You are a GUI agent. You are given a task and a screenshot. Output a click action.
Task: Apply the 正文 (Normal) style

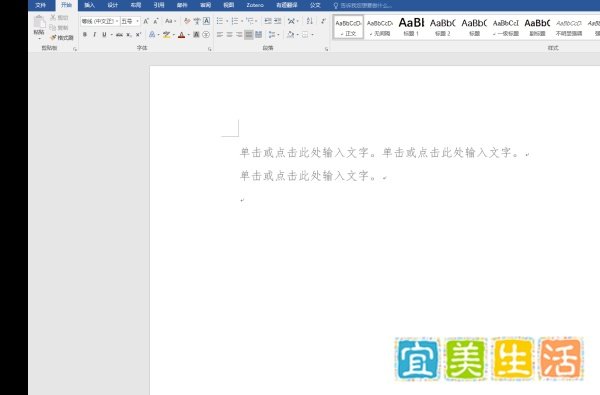348,27
